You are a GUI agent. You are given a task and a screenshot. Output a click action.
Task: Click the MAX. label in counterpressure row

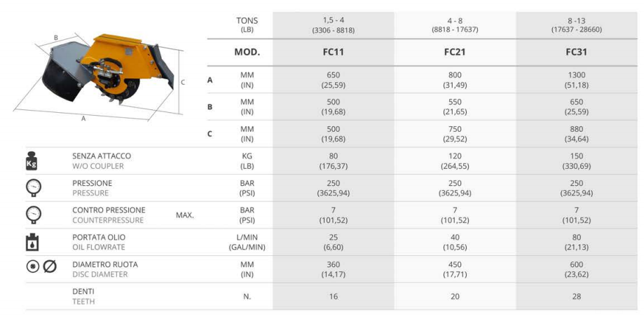185,215
